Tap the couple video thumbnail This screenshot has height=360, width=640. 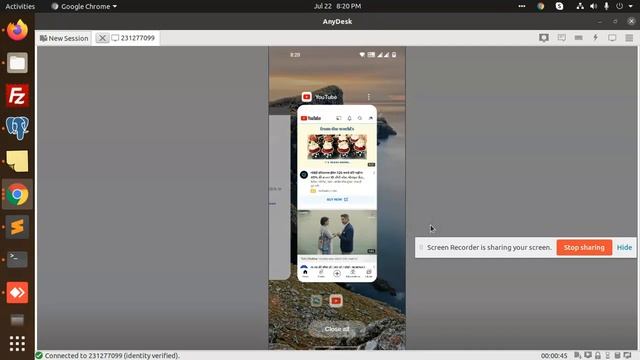(x=337, y=232)
